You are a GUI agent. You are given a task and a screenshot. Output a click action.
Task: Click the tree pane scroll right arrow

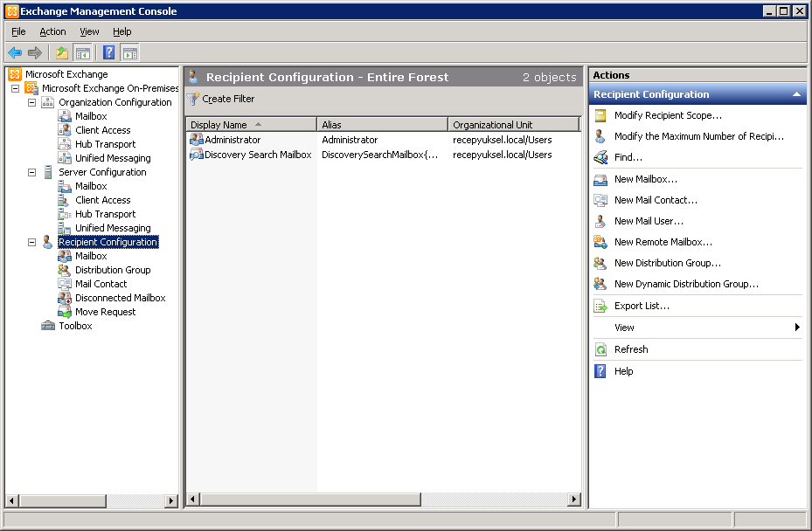171,500
